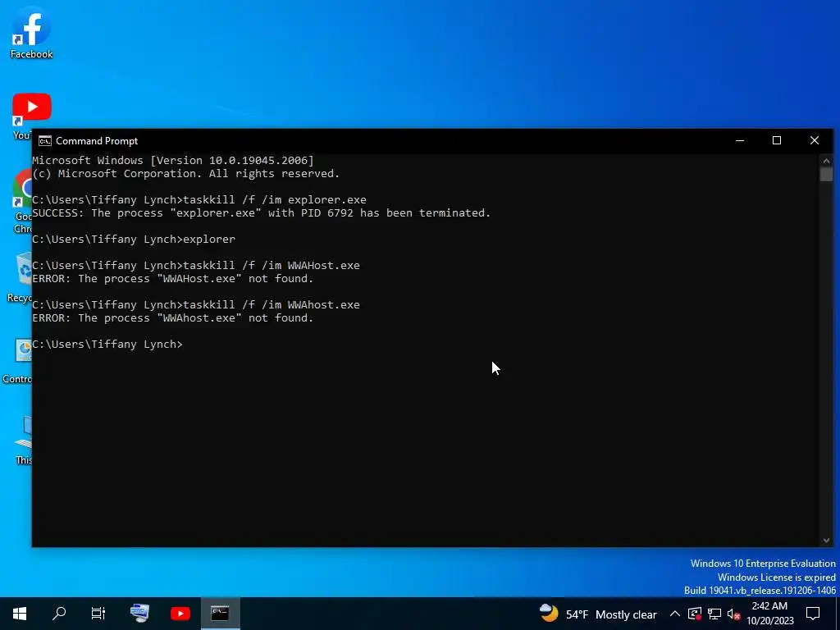
Task: Click the final empty 'C:\Users\Tiffany Lynch>' prompt
Action: pyautogui.click(x=107, y=345)
